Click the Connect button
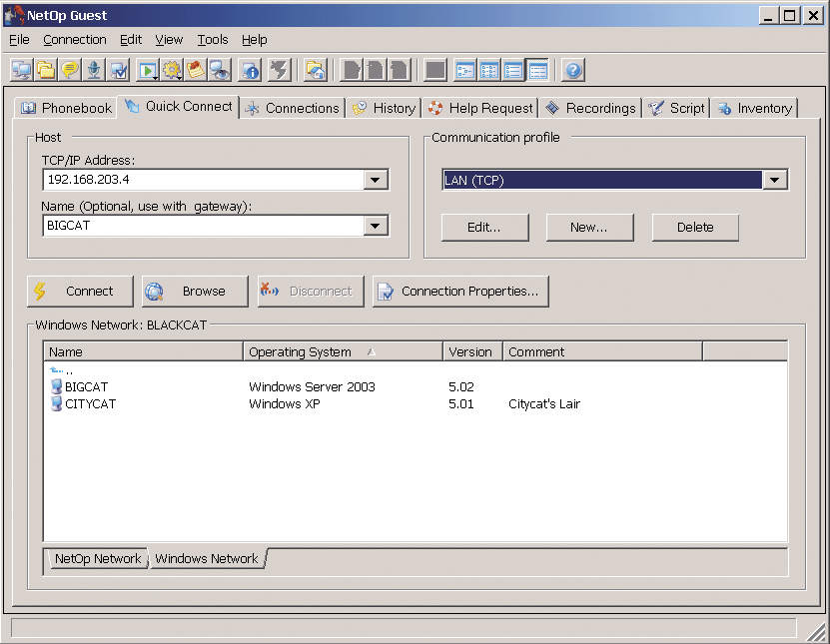 80,291
